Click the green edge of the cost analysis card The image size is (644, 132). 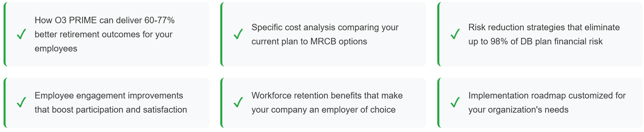click(222, 34)
